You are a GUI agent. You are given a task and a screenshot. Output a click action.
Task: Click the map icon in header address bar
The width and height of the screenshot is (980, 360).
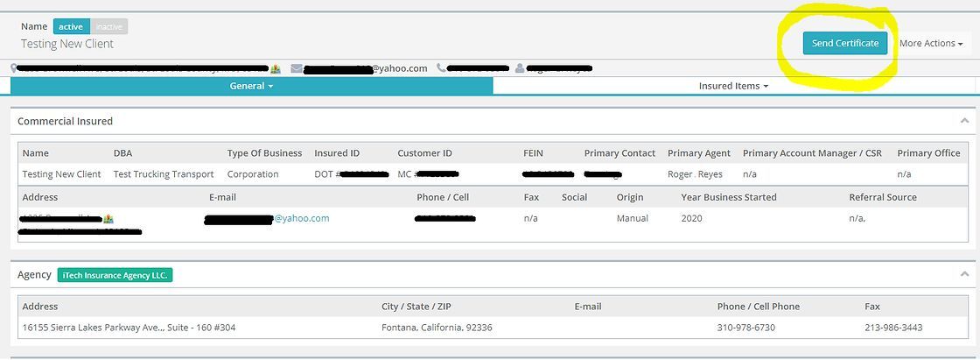[276, 68]
